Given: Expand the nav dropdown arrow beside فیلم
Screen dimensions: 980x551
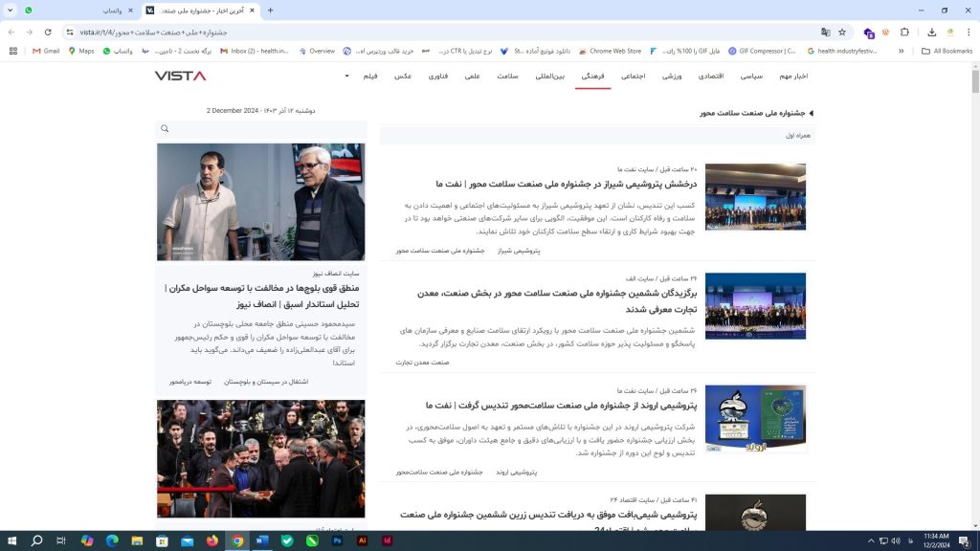Looking at the screenshot, I should [x=346, y=76].
